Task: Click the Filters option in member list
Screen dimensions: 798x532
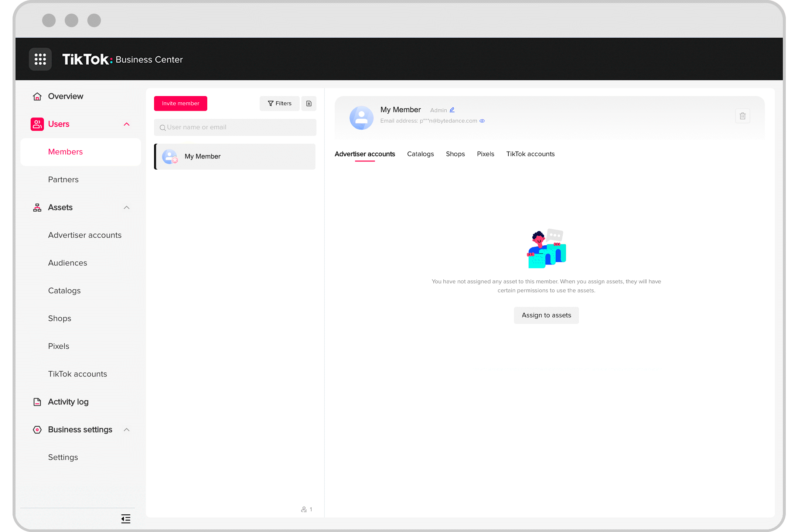Action: pyautogui.click(x=279, y=103)
